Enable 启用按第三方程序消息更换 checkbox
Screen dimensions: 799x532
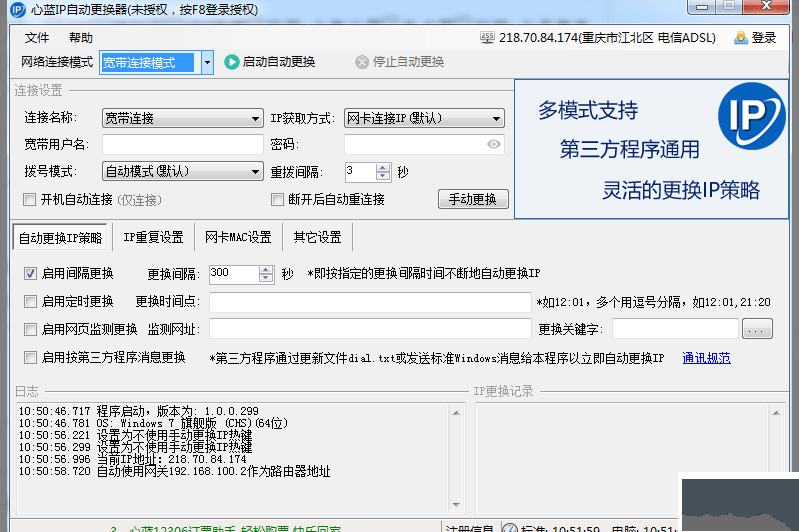point(30,358)
